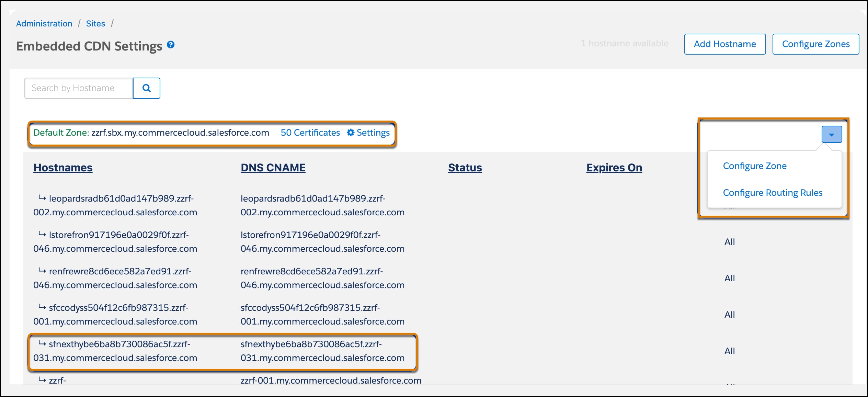
Task: Go to Administration breadcrumb
Action: pos(44,23)
